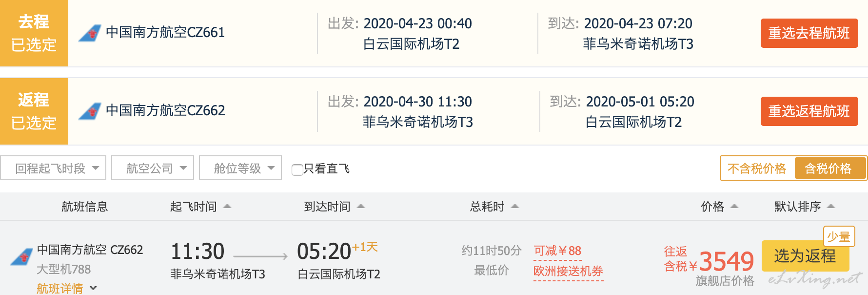The width and height of the screenshot is (868, 295).
Task: Sort by price arrow (价格)
Action: coord(734,207)
